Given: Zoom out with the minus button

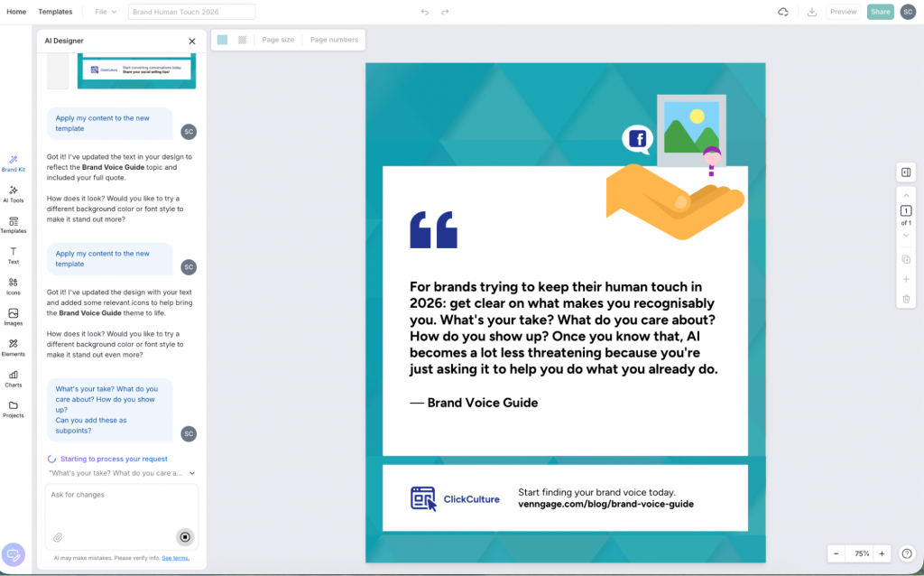Looking at the screenshot, I should coord(836,553).
